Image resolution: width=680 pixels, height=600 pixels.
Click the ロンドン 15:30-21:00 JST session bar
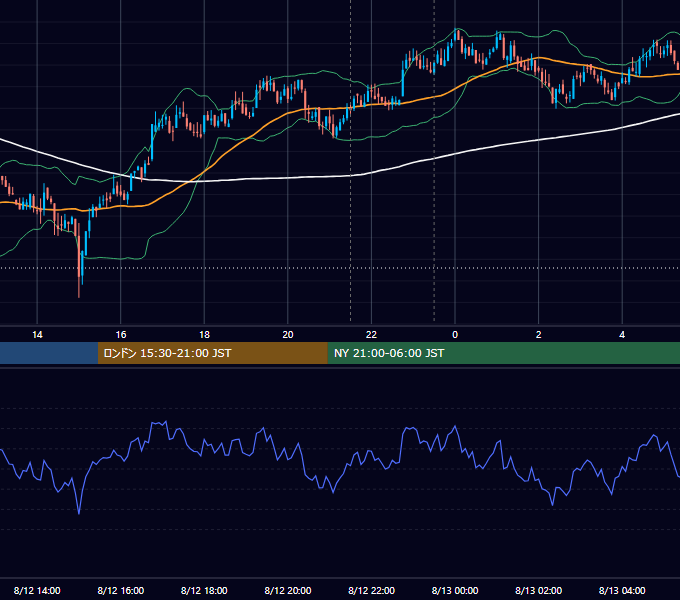click(212, 353)
